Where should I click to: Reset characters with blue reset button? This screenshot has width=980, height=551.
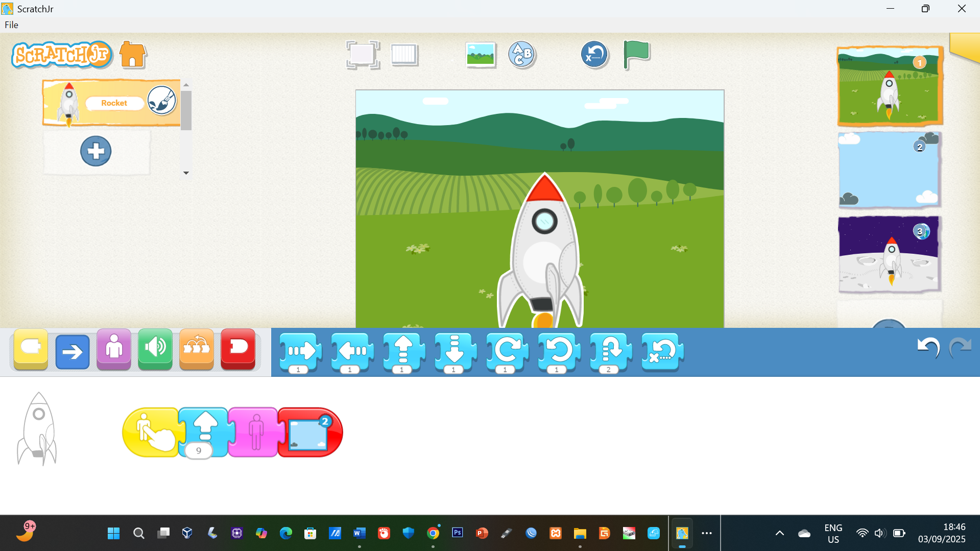[x=594, y=55]
